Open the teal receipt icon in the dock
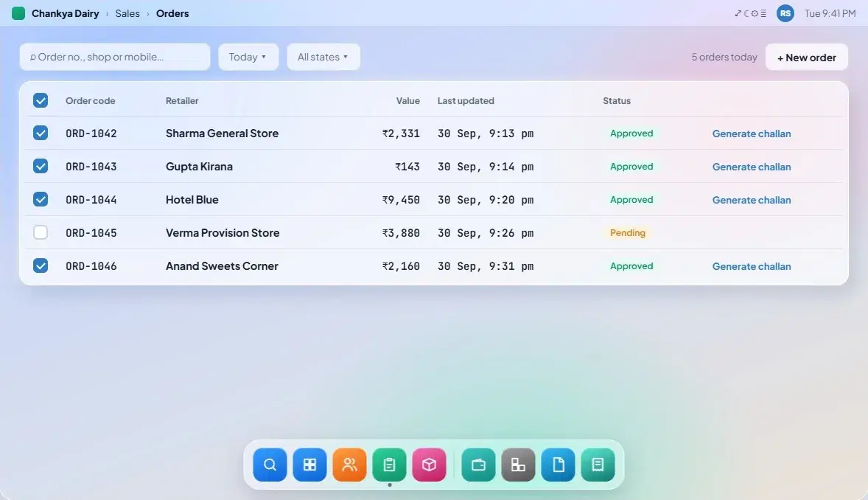Screen dimensions: 868x500 (598, 465)
